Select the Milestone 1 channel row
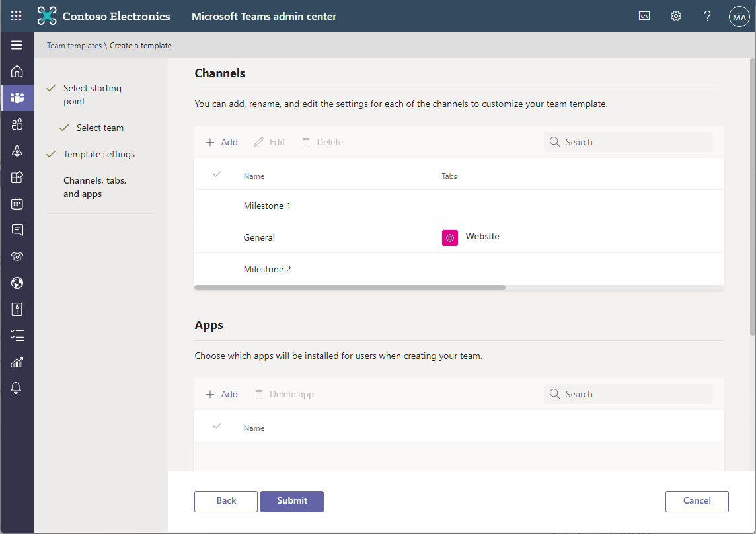Viewport: 756px width, 534px height. [267, 206]
